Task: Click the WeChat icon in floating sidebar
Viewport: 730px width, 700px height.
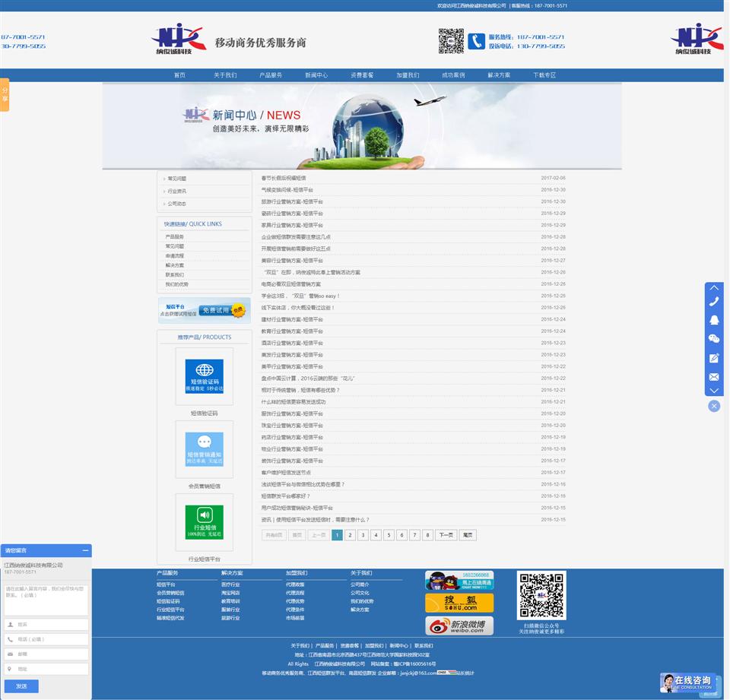Action: coord(714,339)
